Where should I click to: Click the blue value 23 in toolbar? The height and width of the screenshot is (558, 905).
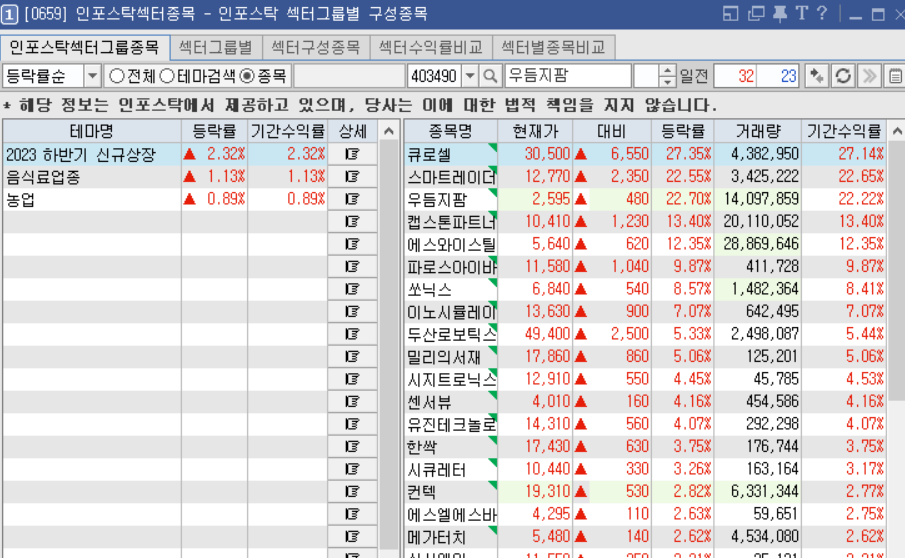[778, 76]
